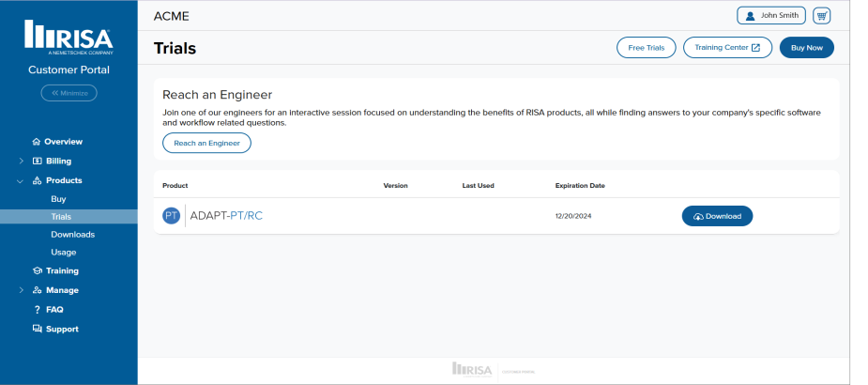Click the RISA logo in the footer
The width and height of the screenshot is (868, 385).
point(472,369)
